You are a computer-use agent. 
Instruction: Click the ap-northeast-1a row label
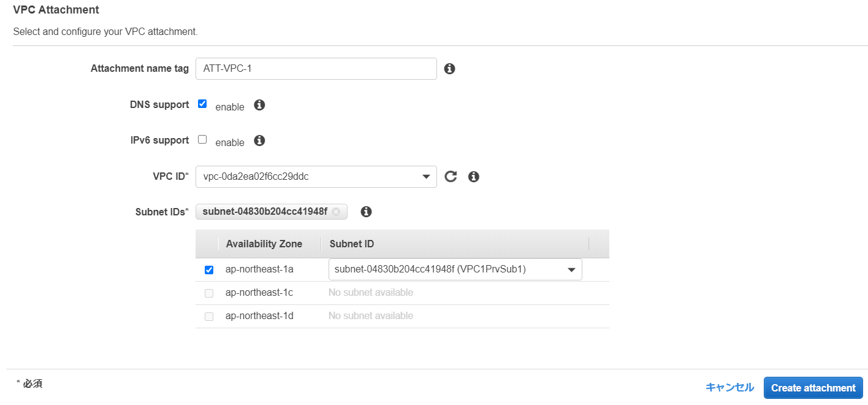259,269
